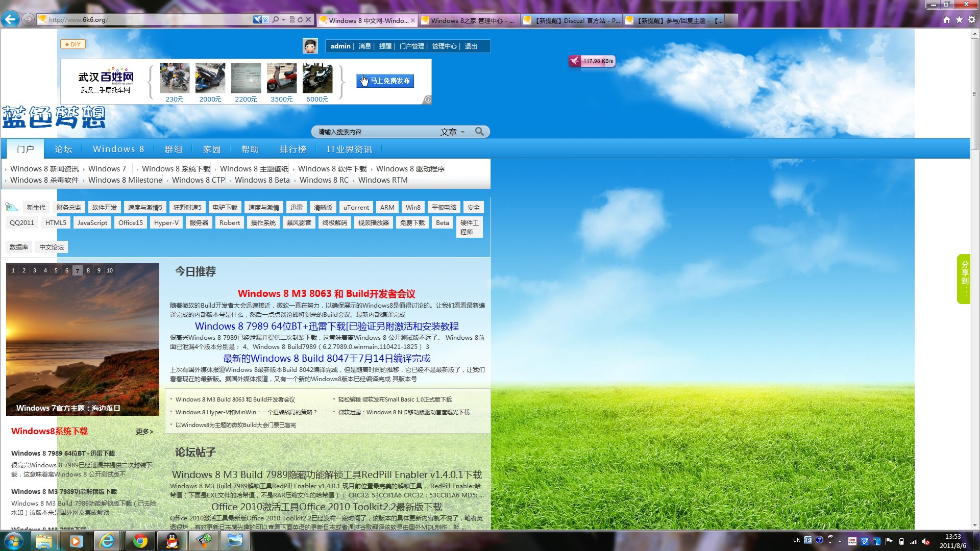Open the Windows 8 驱动程序 sub-link
This screenshot has height=551, width=980.
tap(410, 169)
